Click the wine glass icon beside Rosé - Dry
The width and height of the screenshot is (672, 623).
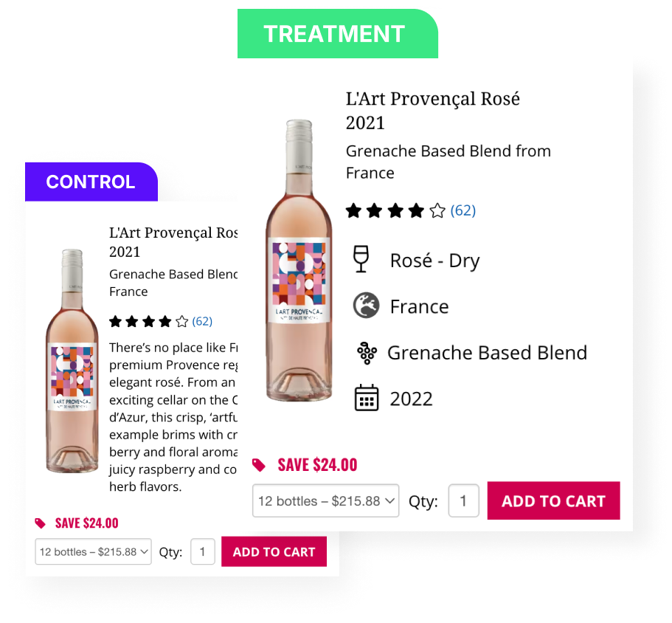click(x=361, y=259)
